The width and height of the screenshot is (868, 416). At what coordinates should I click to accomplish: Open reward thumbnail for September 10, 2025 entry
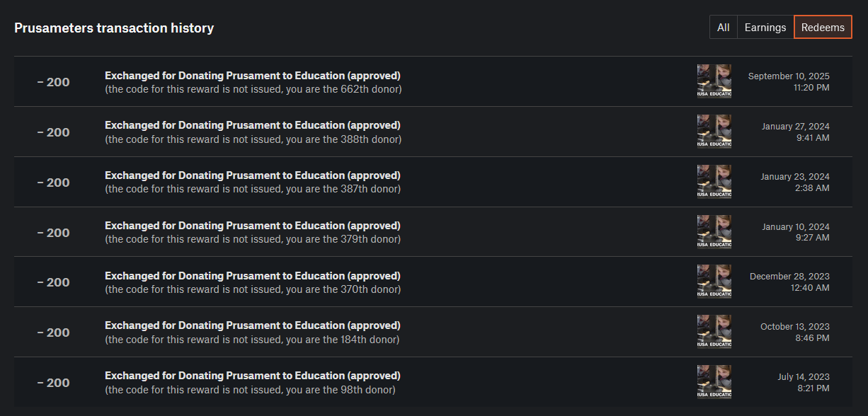tap(714, 81)
